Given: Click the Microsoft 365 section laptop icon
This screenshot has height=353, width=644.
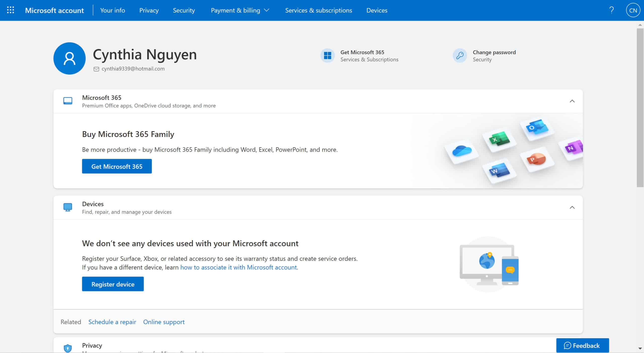Looking at the screenshot, I should click(68, 101).
